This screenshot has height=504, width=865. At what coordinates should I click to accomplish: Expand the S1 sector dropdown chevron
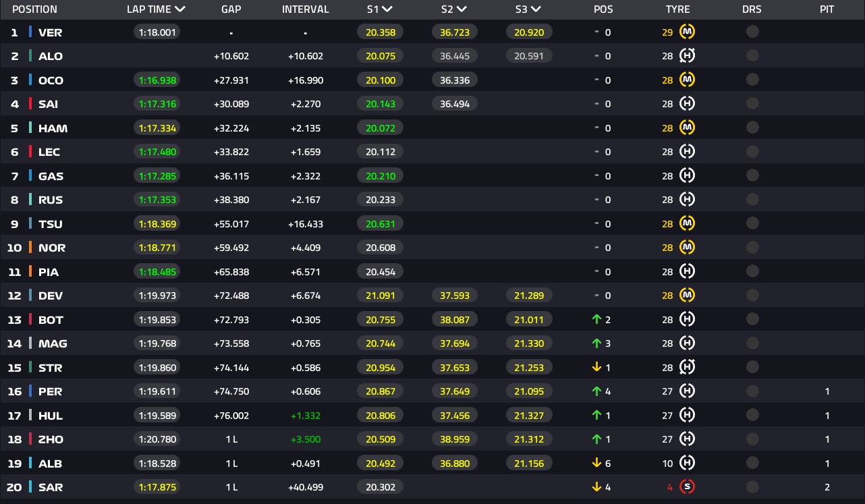[x=387, y=9]
